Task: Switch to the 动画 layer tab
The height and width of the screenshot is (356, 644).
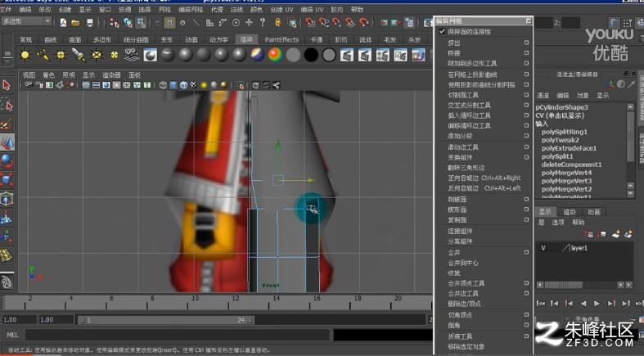Action: coord(594,212)
